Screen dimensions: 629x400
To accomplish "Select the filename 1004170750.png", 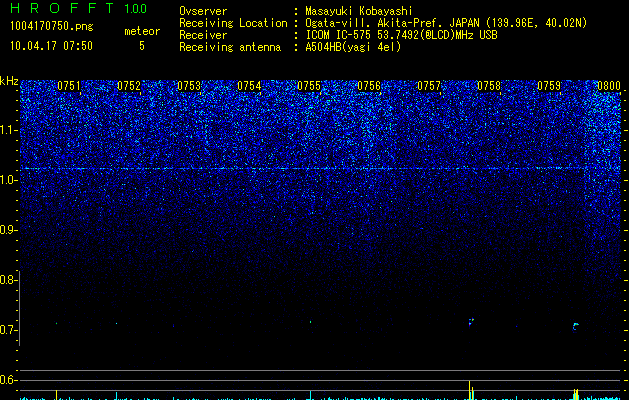I will (52, 27).
